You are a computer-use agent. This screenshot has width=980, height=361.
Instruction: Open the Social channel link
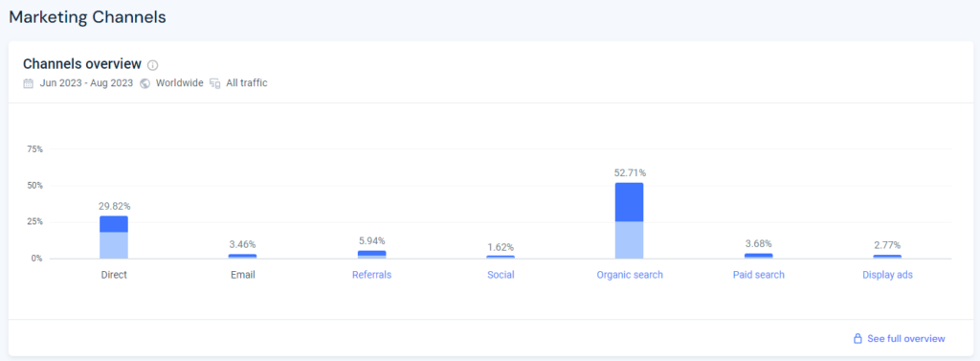click(501, 275)
